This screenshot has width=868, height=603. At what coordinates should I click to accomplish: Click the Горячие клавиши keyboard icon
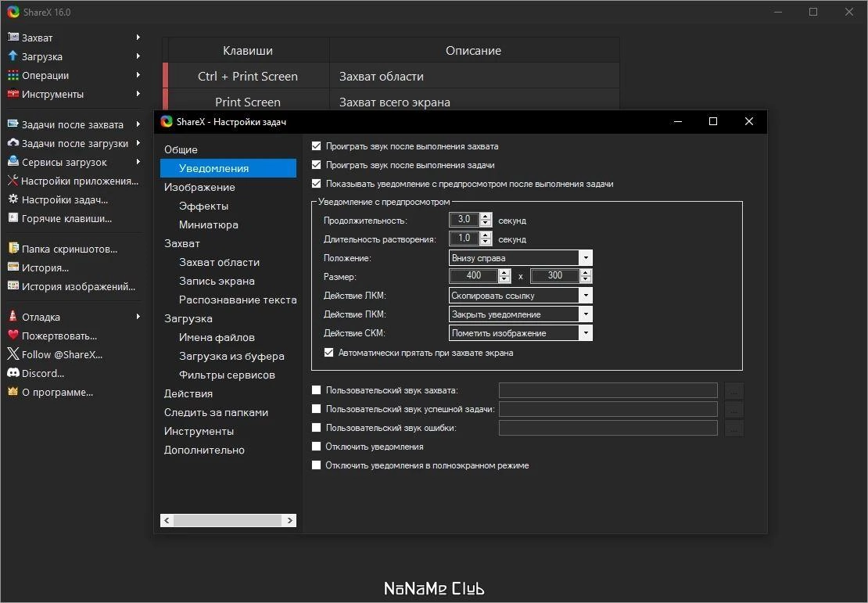[13, 218]
